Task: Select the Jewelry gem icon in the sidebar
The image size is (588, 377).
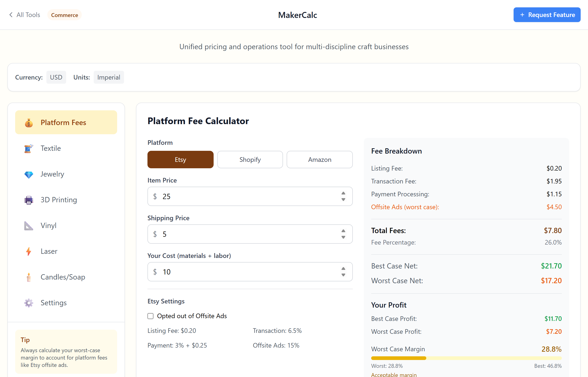Action: [x=29, y=174]
